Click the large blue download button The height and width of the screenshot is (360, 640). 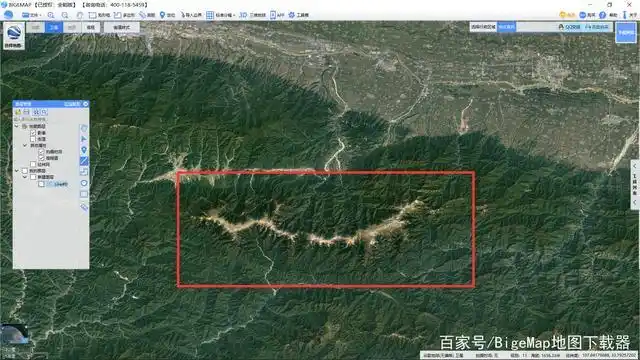click(626, 33)
